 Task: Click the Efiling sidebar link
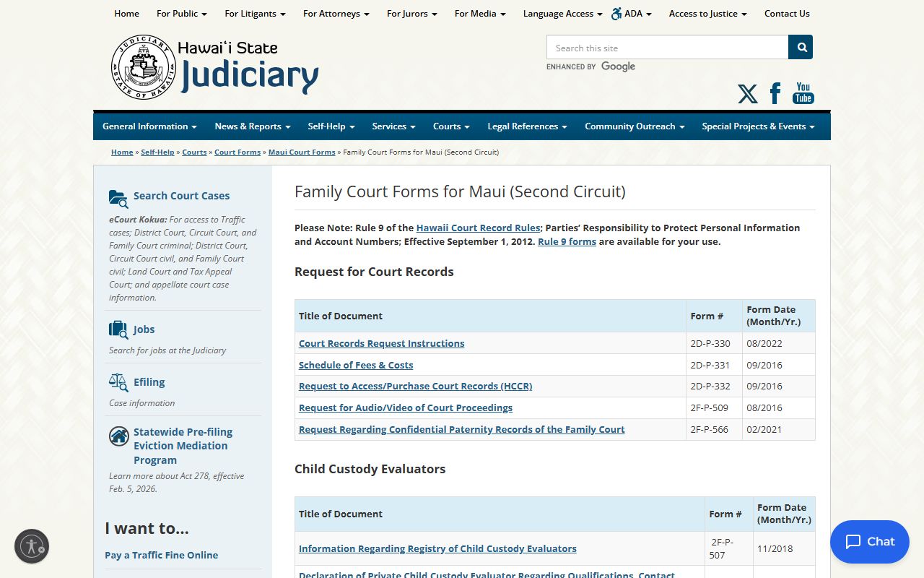pyautogui.click(x=149, y=382)
